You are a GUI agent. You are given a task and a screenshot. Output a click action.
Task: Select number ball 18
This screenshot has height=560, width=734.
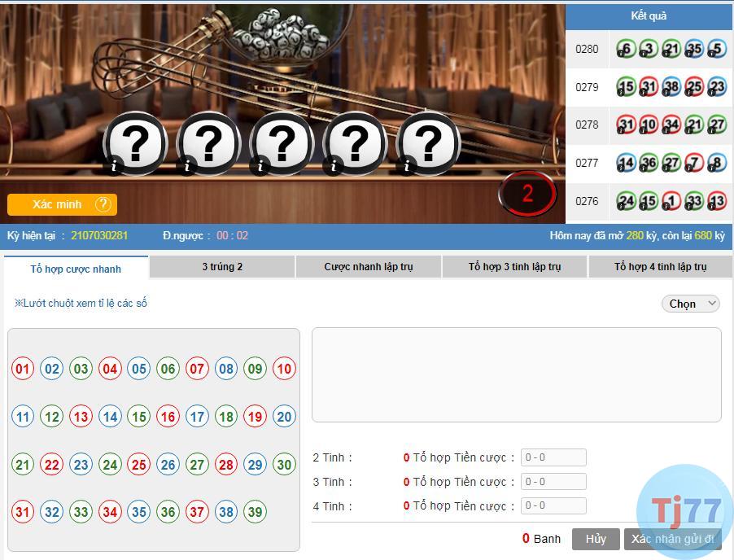coord(226,416)
